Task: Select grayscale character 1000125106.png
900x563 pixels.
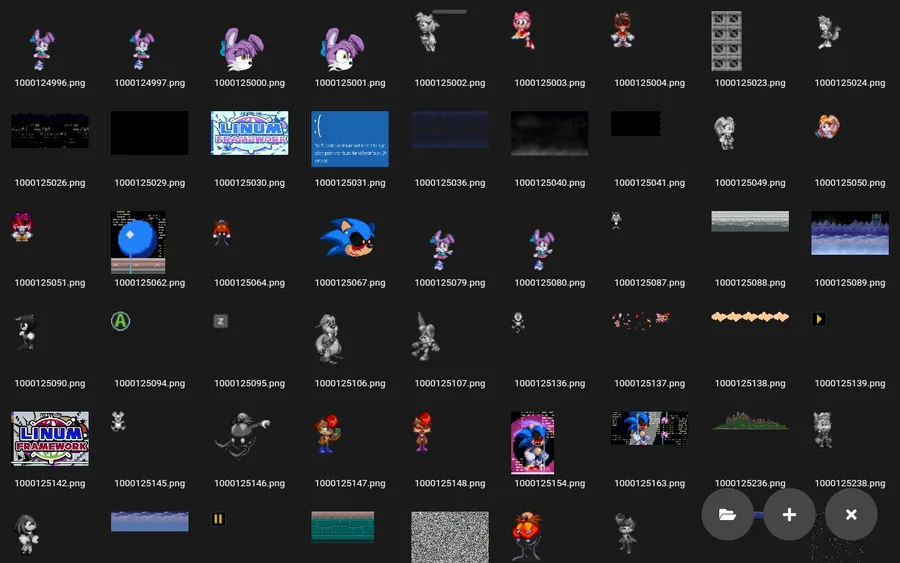Action: (x=329, y=339)
